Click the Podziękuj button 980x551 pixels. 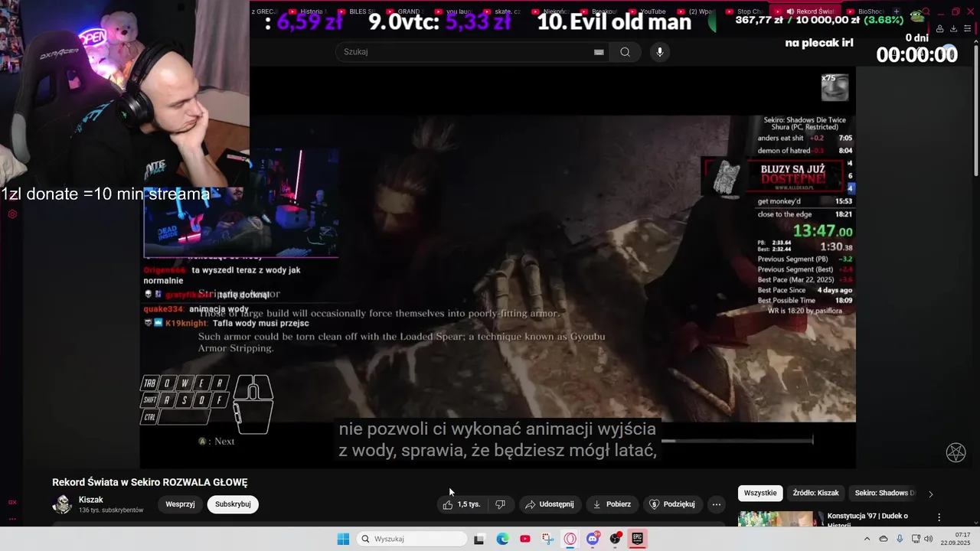point(672,504)
